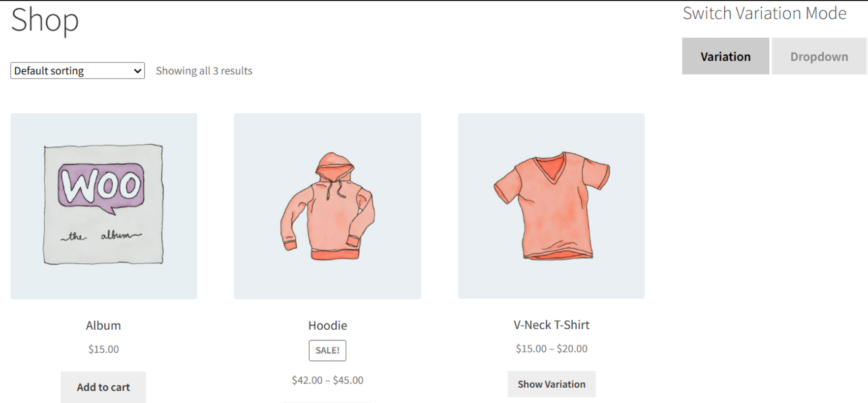Click the Album product title

pos(103,325)
